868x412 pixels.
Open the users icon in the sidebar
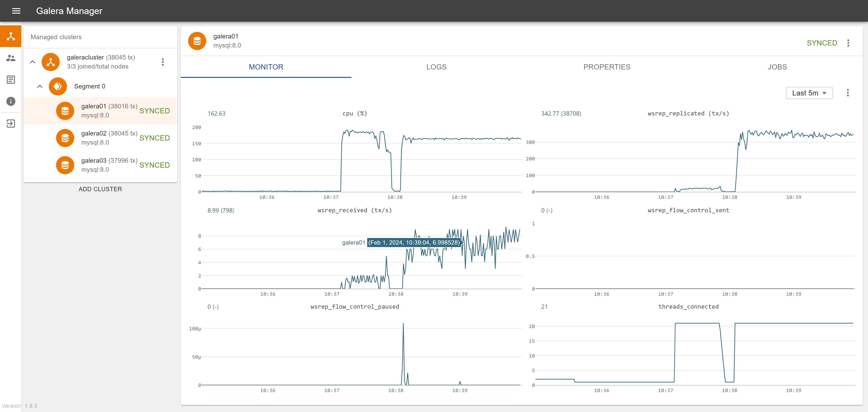tap(11, 58)
